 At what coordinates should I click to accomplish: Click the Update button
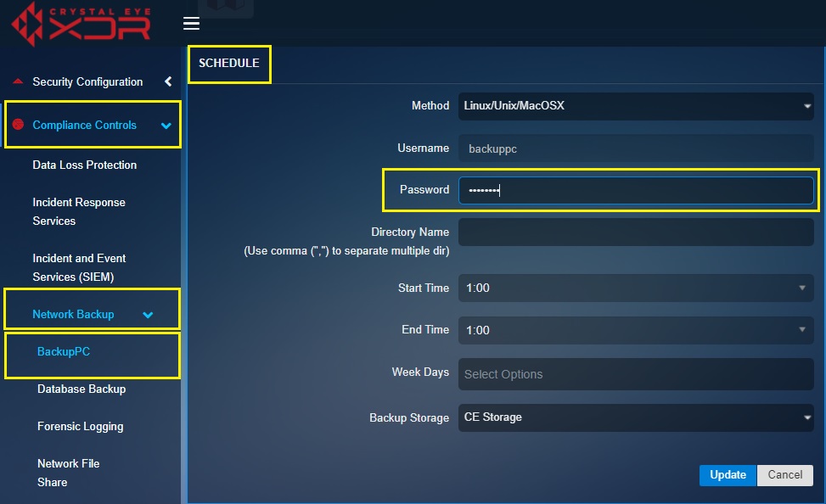728,475
